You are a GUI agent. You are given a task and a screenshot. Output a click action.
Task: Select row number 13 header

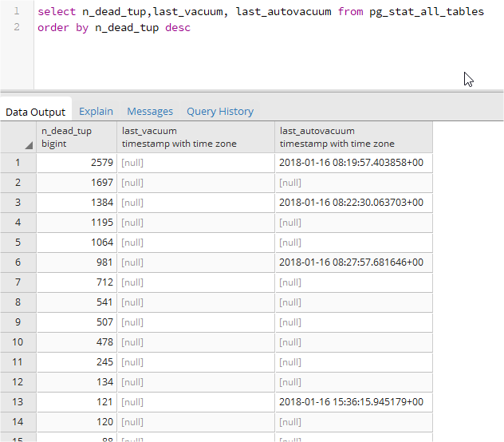coord(18,402)
